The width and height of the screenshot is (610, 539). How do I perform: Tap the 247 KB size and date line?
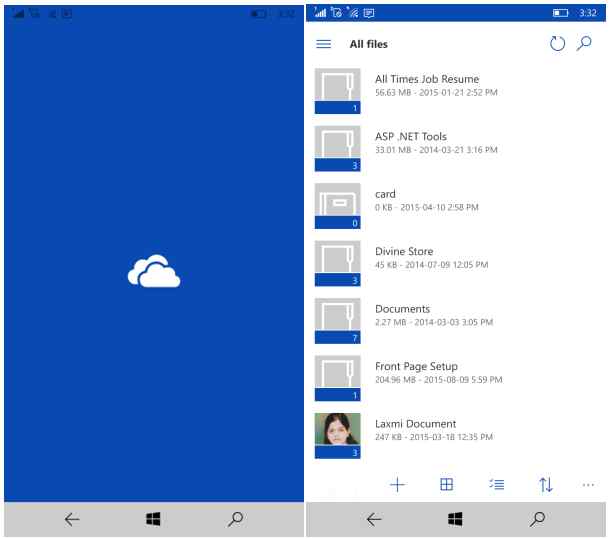tap(434, 437)
